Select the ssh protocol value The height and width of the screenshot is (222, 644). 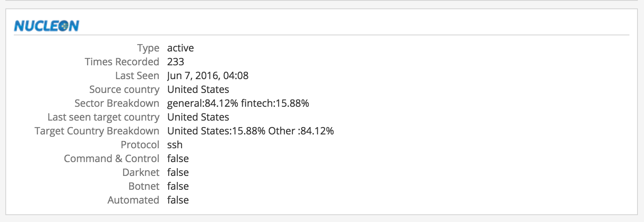tap(175, 145)
